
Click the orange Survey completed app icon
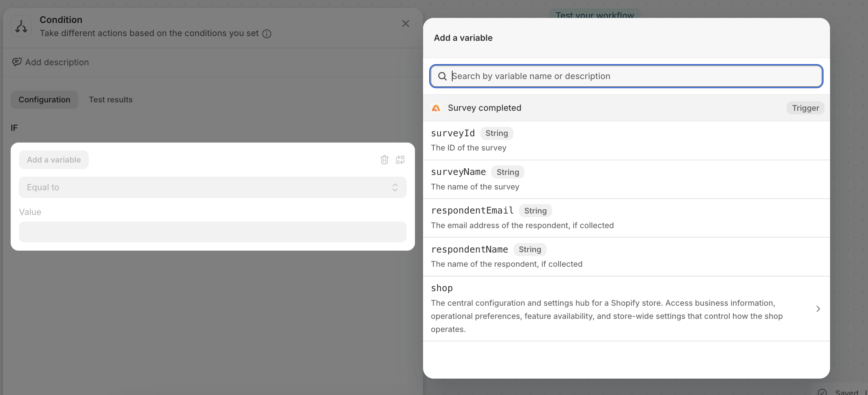(436, 108)
